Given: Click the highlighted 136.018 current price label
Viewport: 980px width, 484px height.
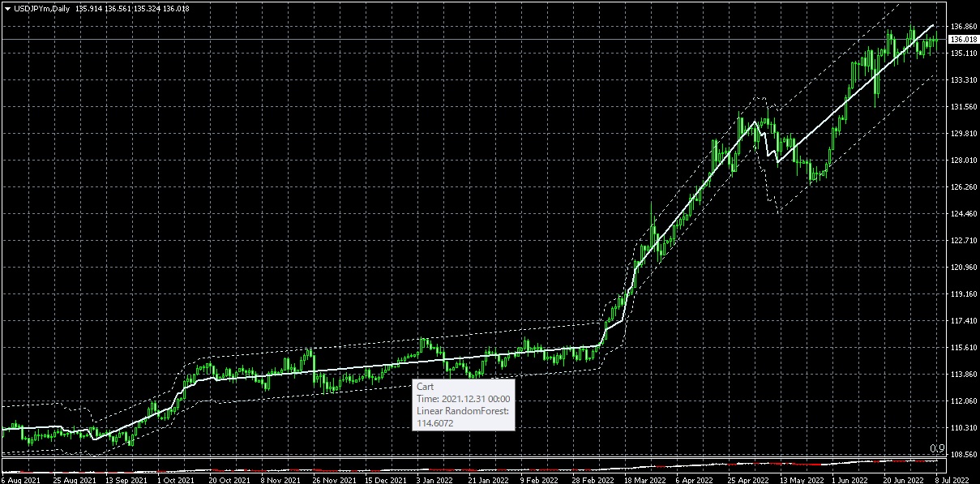Looking at the screenshot, I should [961, 39].
